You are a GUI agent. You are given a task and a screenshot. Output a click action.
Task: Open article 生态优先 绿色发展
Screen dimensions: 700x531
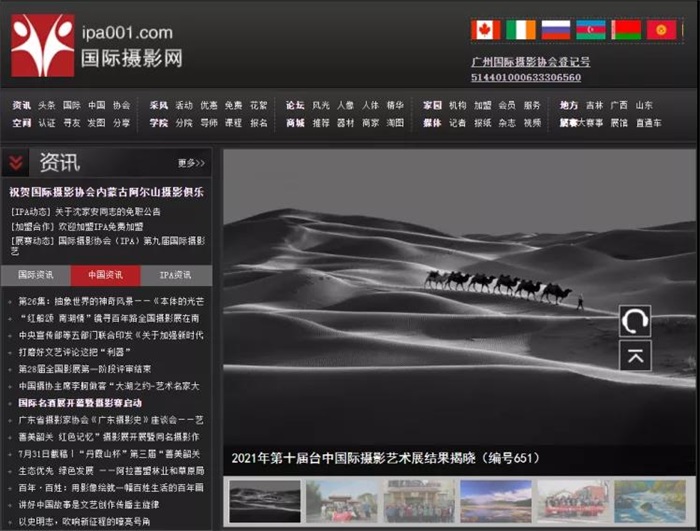111,471
